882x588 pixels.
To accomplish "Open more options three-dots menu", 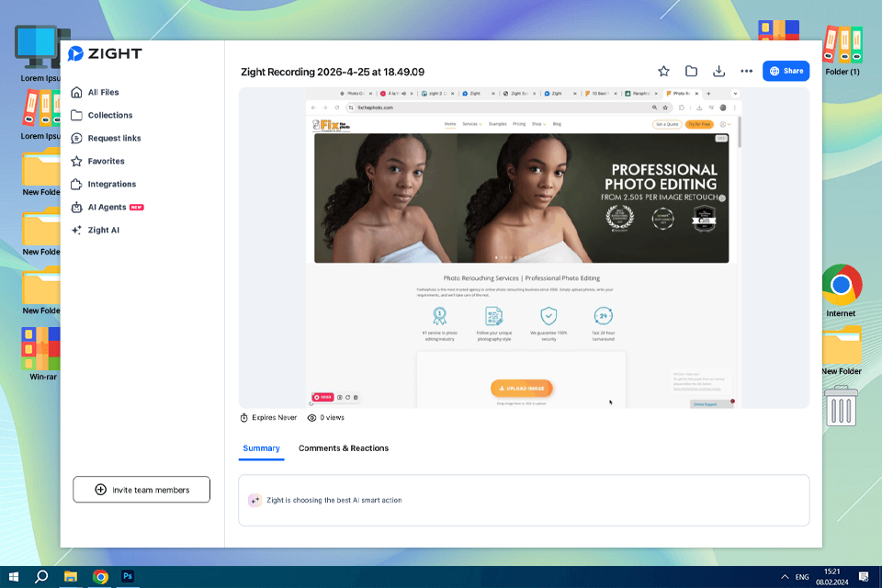I will [746, 71].
